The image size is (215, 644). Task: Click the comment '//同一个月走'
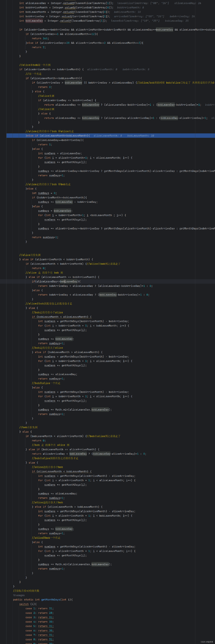click(x=34, y=74)
